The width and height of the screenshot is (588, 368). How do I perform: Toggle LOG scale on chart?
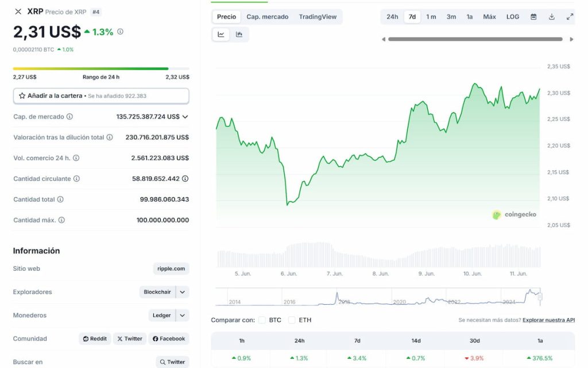point(513,17)
